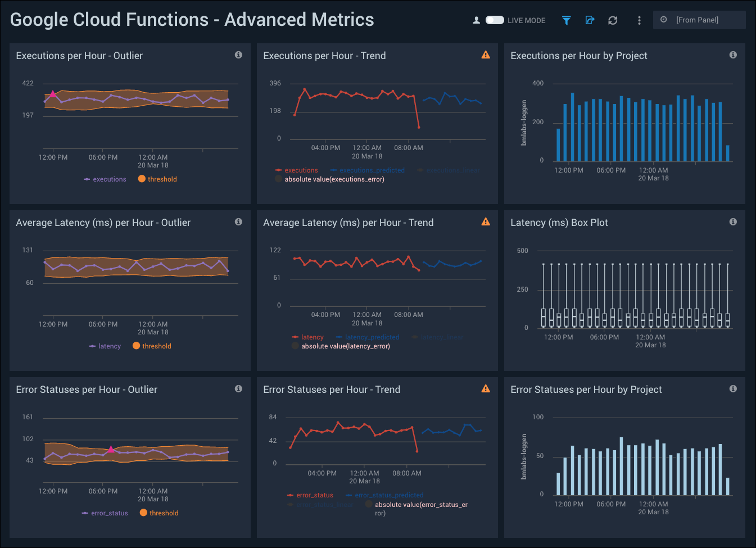The image size is (756, 548).
Task: Enable the LIVE MODE toggle switch
Action: pyautogui.click(x=495, y=20)
